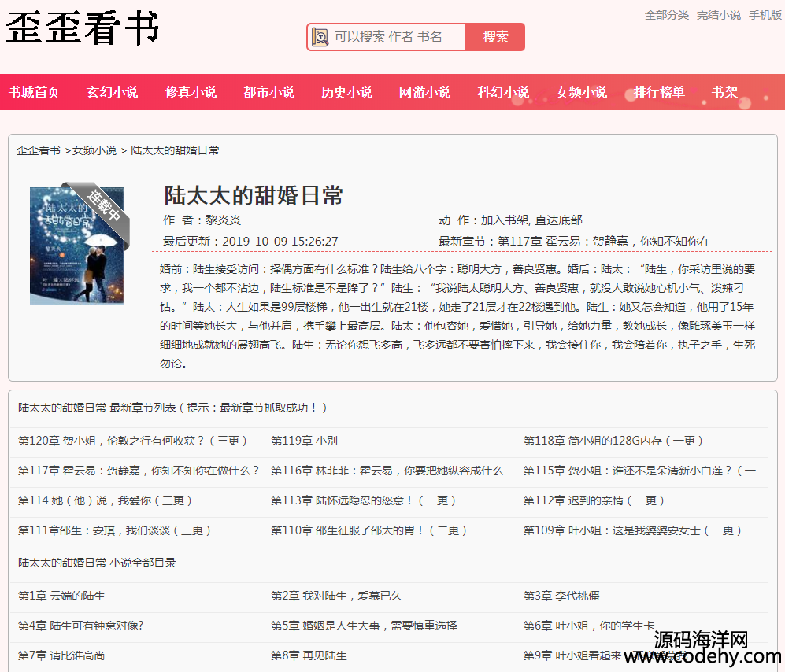Go to 书城首页 in the nav bar
The image size is (785, 672).
click(x=34, y=92)
